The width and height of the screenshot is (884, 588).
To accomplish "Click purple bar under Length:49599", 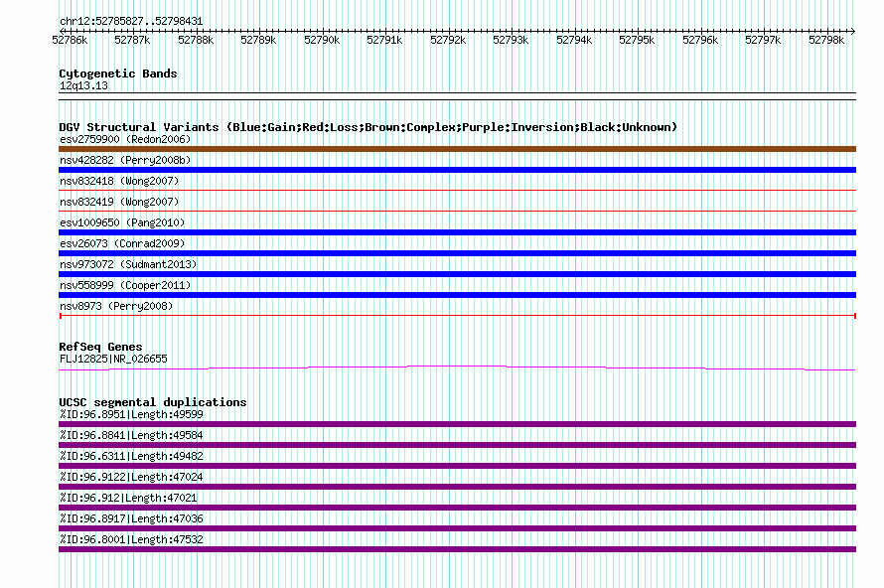I will pos(457,424).
